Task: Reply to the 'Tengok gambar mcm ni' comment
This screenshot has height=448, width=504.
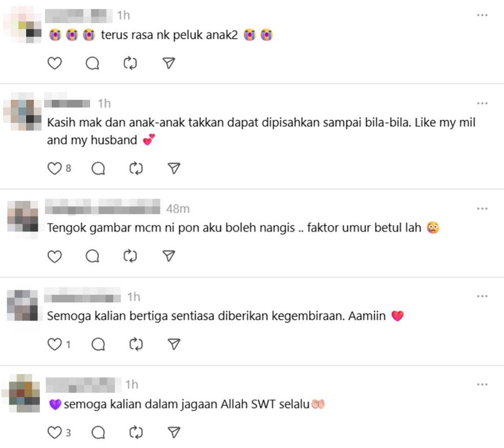Action: (x=92, y=256)
